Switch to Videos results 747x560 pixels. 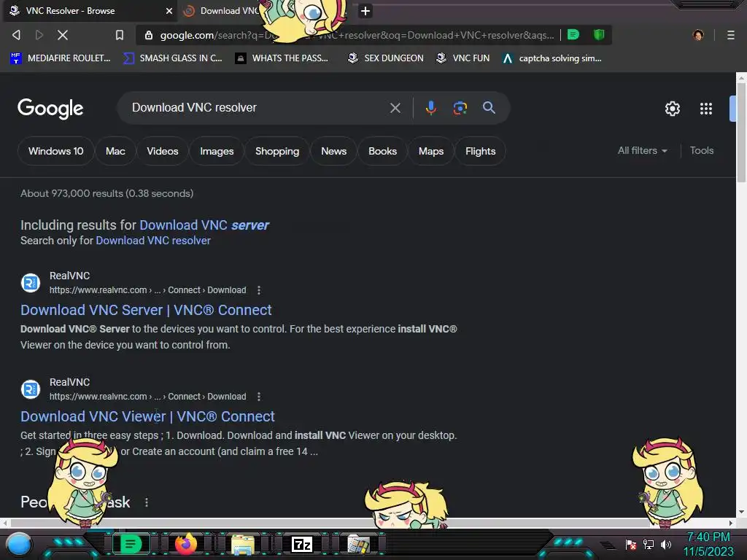[163, 152]
